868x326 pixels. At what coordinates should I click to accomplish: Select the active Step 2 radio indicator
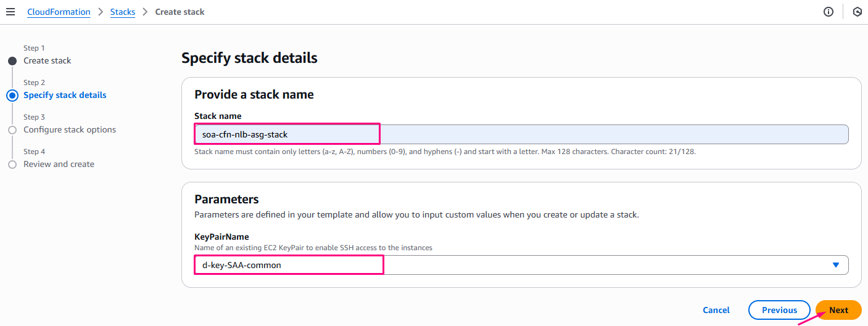(12, 96)
